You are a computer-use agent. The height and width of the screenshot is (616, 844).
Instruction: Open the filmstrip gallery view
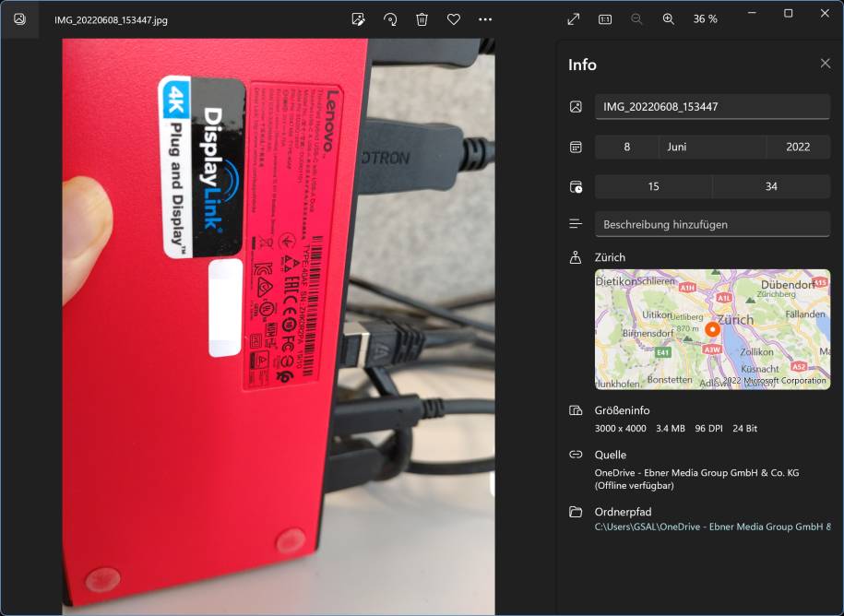(x=19, y=18)
